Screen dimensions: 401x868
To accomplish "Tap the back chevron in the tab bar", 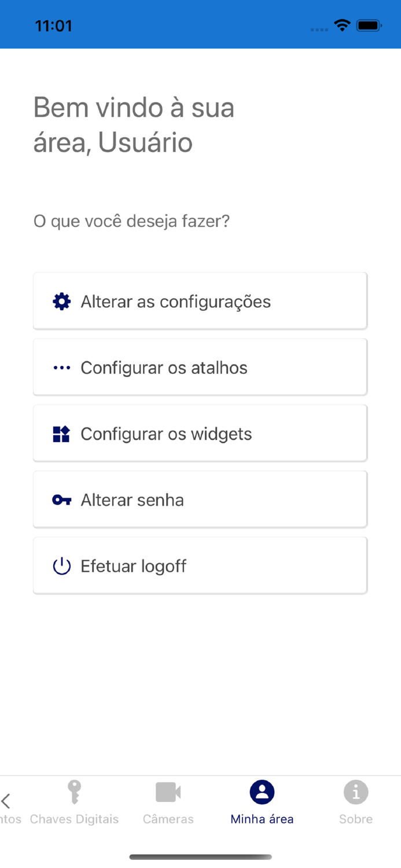I will [6, 800].
